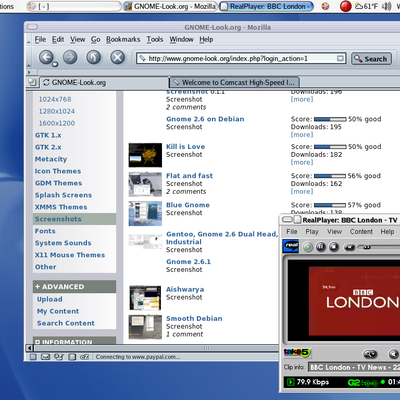Open Composer from the status bar icon
The height and width of the screenshot is (400, 400).
(59, 357)
